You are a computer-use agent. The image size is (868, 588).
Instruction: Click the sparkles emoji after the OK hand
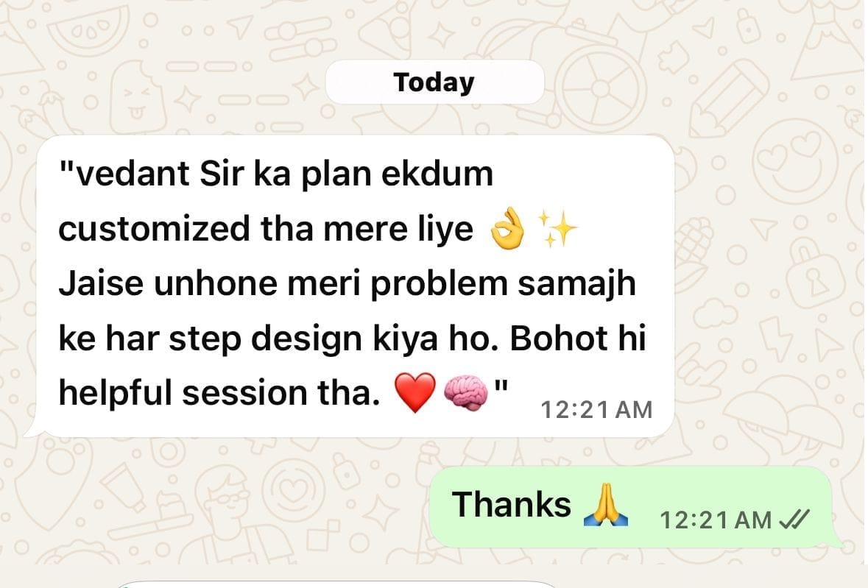(x=557, y=228)
